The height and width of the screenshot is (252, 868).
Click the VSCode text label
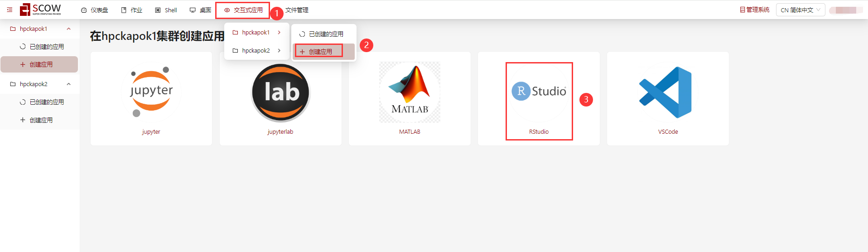668,132
